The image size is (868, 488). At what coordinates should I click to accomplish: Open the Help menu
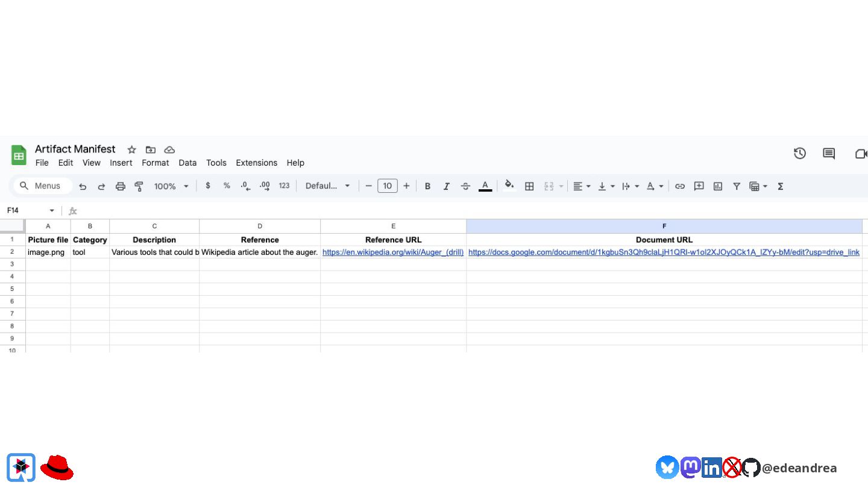(x=295, y=163)
